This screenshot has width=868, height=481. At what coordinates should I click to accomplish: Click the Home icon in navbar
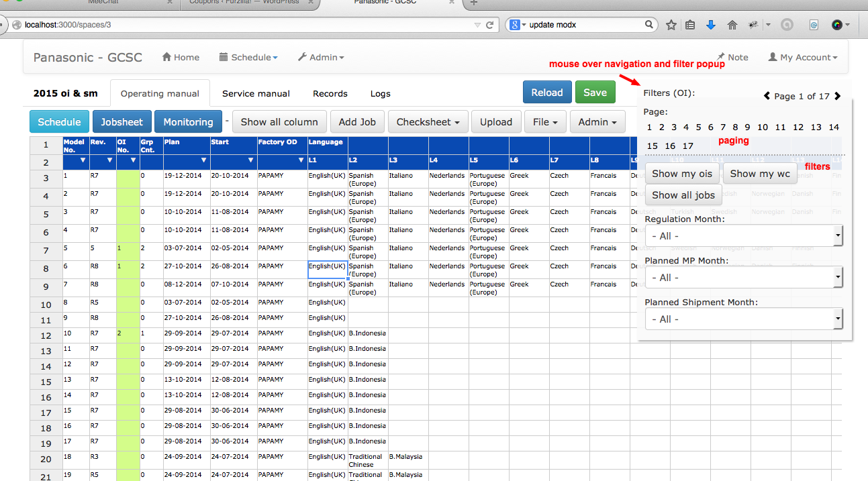(167, 58)
